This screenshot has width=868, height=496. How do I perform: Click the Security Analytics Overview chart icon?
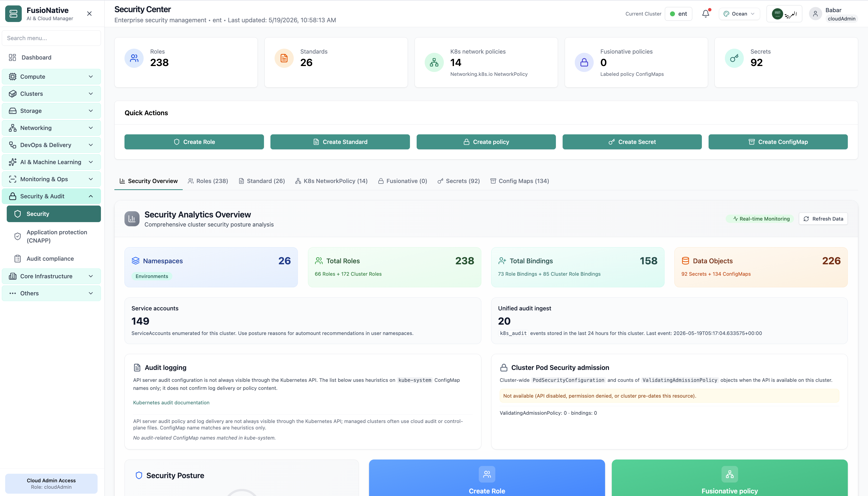tap(132, 219)
